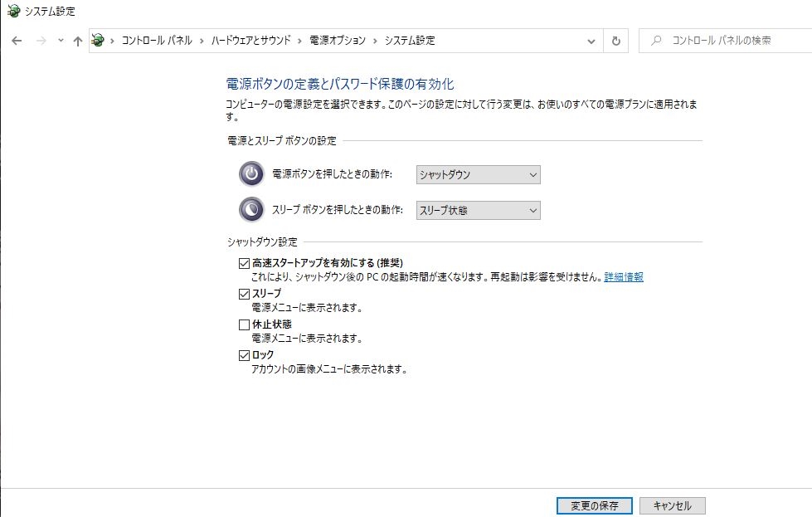Go up one folder level

click(x=78, y=41)
